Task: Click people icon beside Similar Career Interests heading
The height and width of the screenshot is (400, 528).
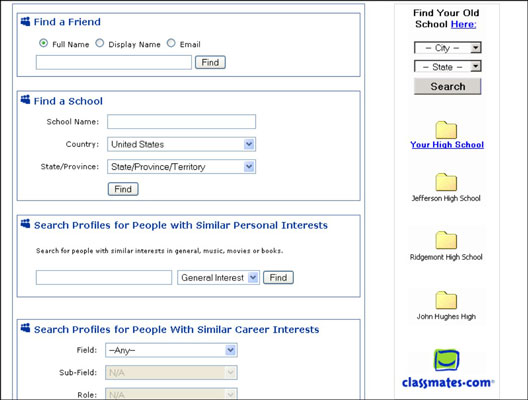Action: (25, 328)
